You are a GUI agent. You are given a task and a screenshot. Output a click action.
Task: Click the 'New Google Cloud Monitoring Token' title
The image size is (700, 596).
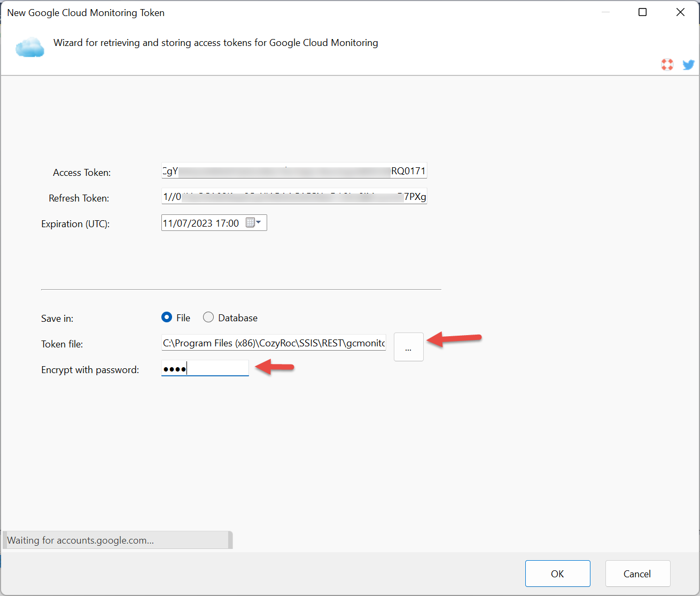tap(85, 13)
